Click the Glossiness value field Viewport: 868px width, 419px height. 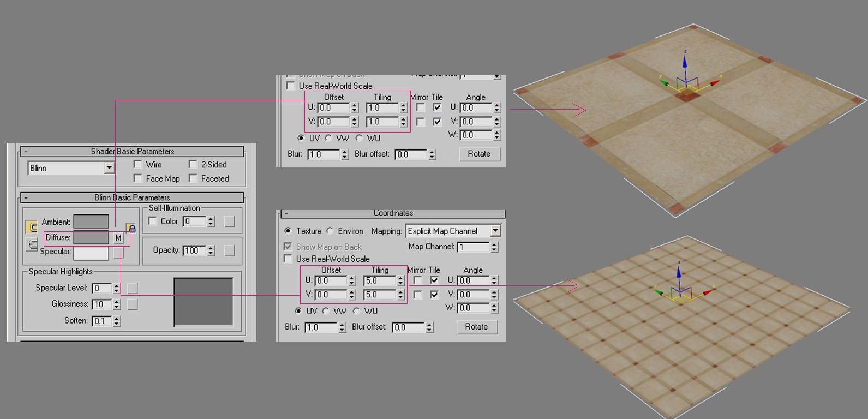point(102,304)
